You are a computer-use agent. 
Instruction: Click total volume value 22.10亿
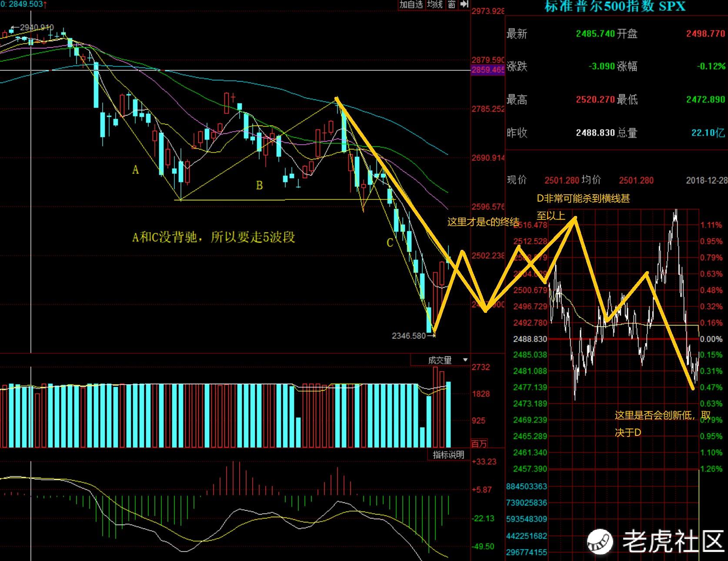(x=708, y=133)
